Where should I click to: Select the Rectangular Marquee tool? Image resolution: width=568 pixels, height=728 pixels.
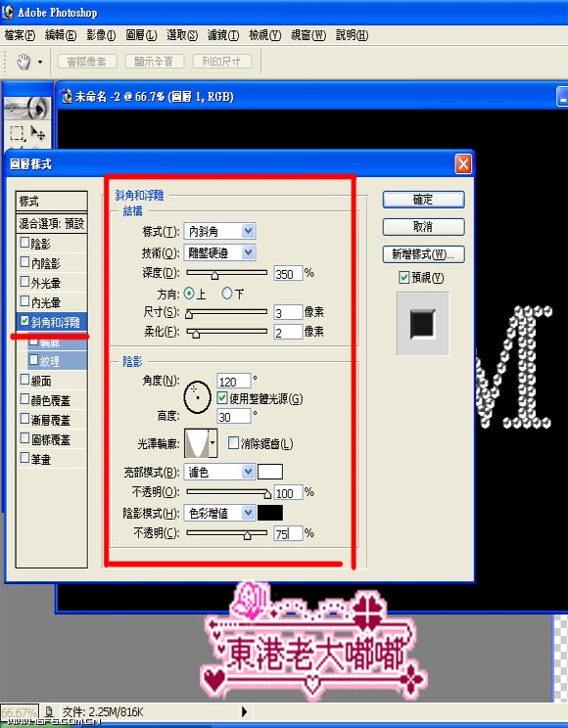(x=18, y=134)
